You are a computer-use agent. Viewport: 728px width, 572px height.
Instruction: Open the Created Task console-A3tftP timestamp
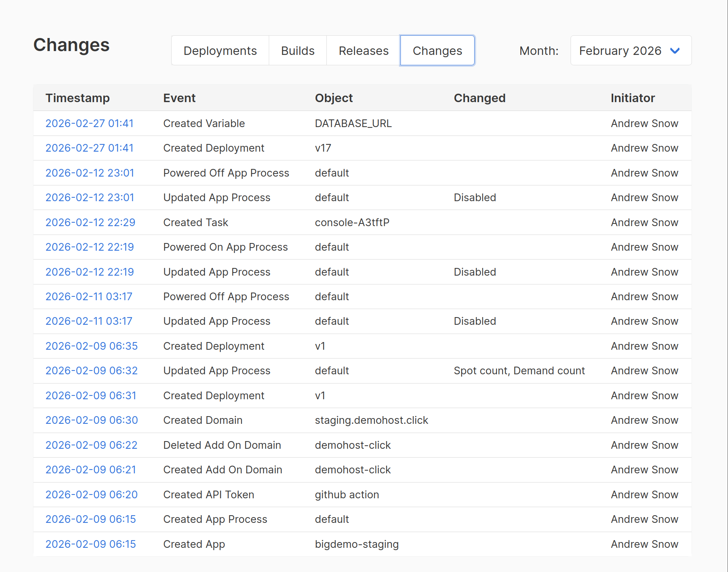[90, 222]
